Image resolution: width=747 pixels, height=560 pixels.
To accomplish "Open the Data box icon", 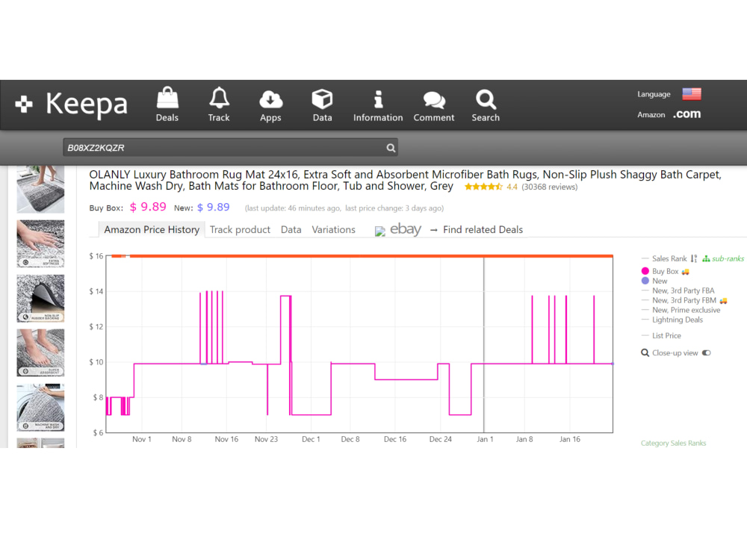I will click(322, 99).
